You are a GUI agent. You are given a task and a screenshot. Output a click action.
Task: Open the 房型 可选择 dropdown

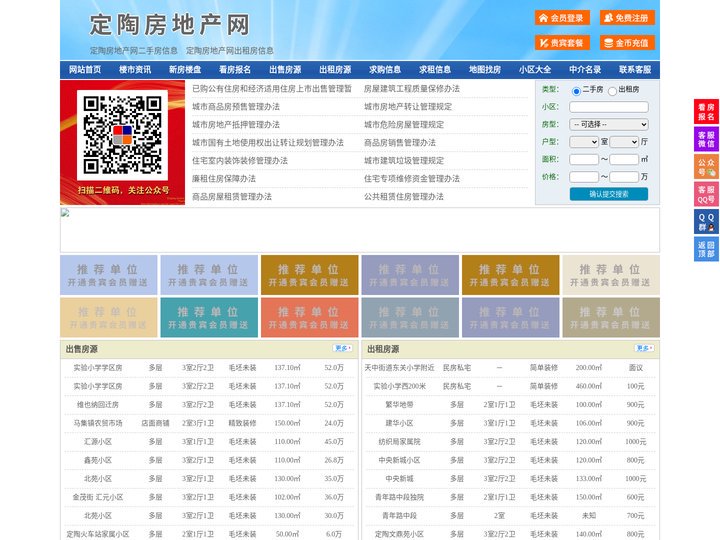pyautogui.click(x=609, y=124)
